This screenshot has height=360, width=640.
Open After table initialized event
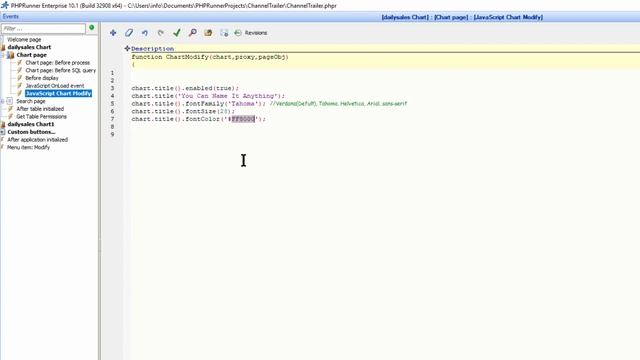click(40, 109)
